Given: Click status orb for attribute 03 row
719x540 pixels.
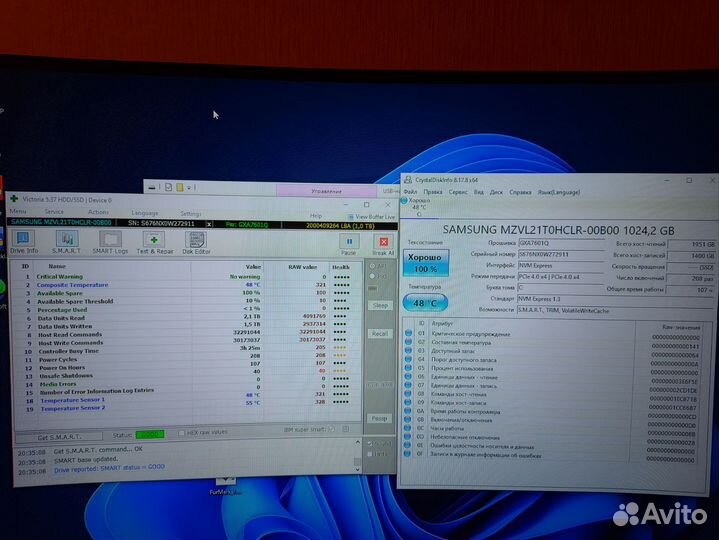Looking at the screenshot, I should click(408, 351).
